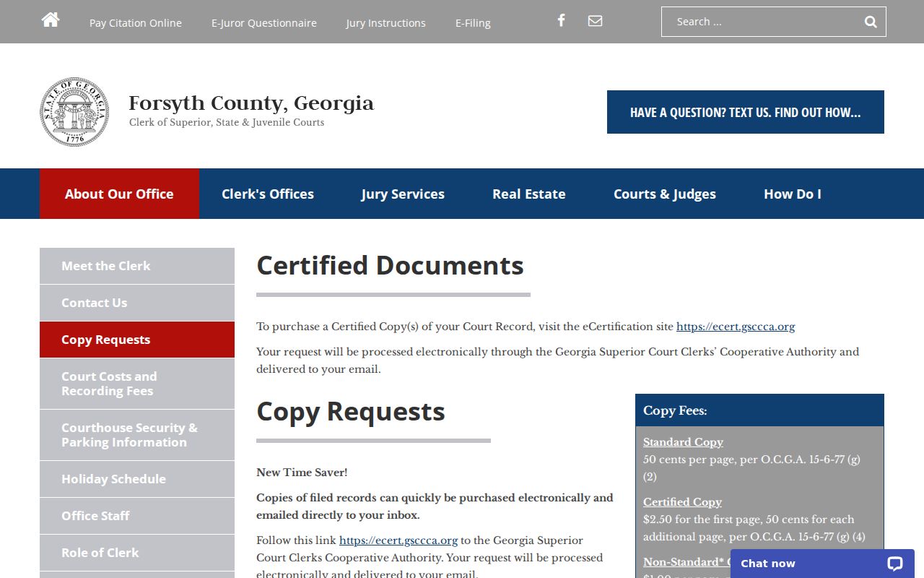924x578 pixels.
Task: Open E-Juror Questionnaire link
Action: pos(264,23)
